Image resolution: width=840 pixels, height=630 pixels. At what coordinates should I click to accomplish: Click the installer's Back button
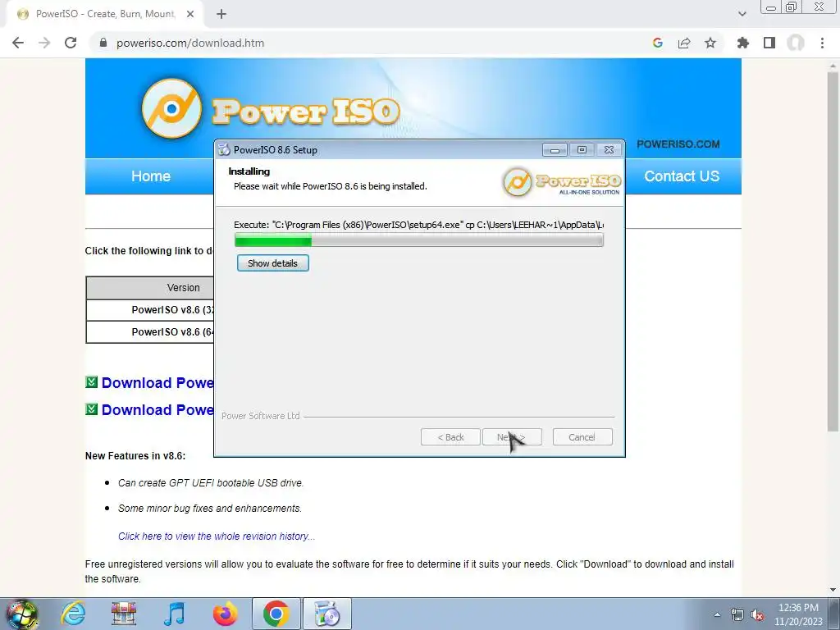coord(450,437)
